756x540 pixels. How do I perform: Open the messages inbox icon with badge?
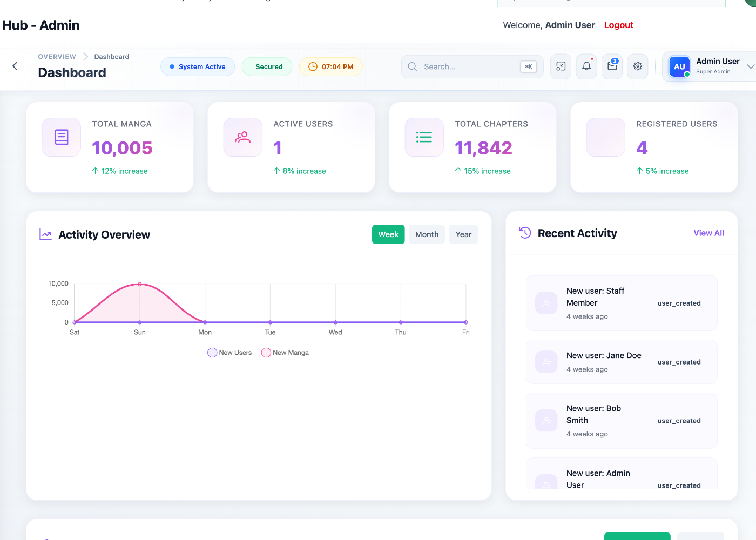coord(612,66)
